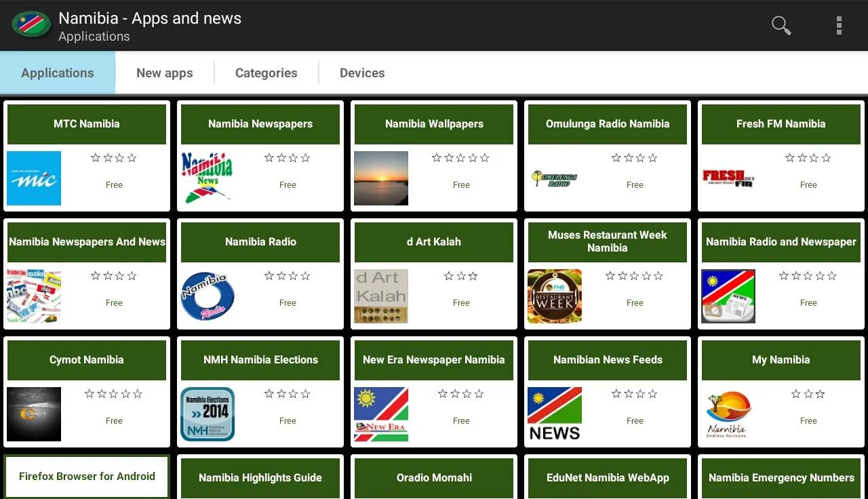868x499 pixels.
Task: Open the Namibia Elections 2014 icon
Action: [208, 414]
